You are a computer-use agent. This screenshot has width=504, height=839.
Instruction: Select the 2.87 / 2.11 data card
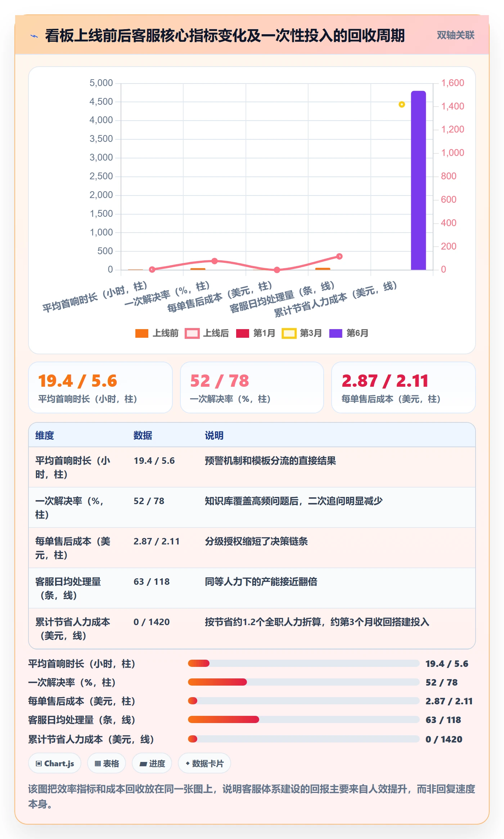(x=404, y=387)
